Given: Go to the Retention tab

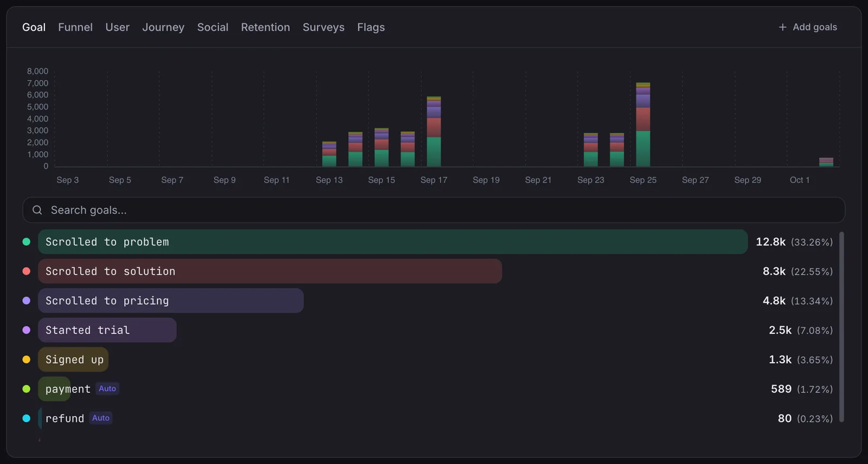Looking at the screenshot, I should coord(265,27).
